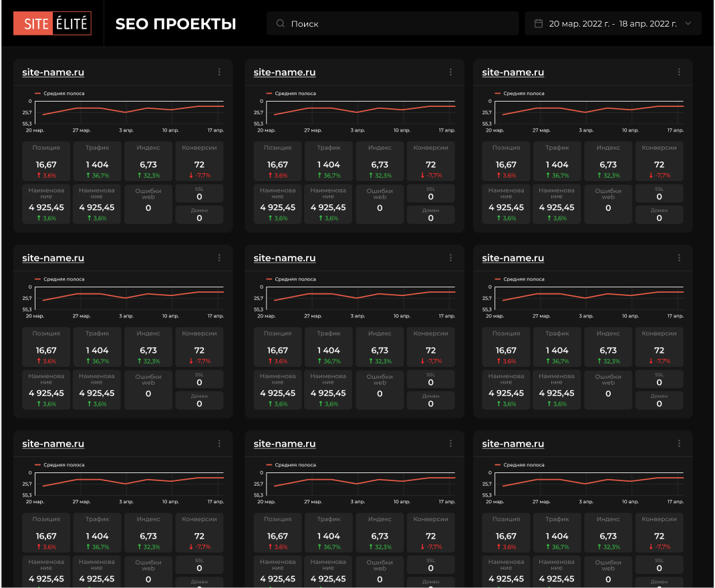715x588 pixels.
Task: Open the three-dot menu of the top-middle card
Action: [450, 72]
